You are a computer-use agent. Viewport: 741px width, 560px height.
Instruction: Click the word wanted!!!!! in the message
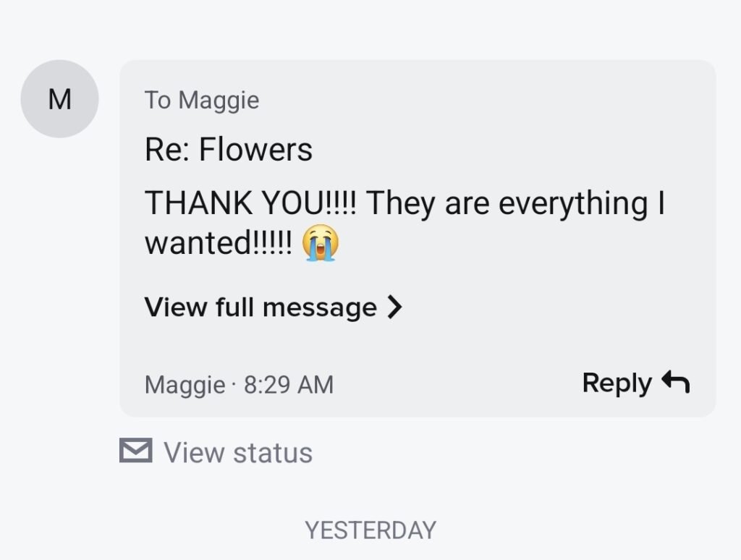pos(219,244)
